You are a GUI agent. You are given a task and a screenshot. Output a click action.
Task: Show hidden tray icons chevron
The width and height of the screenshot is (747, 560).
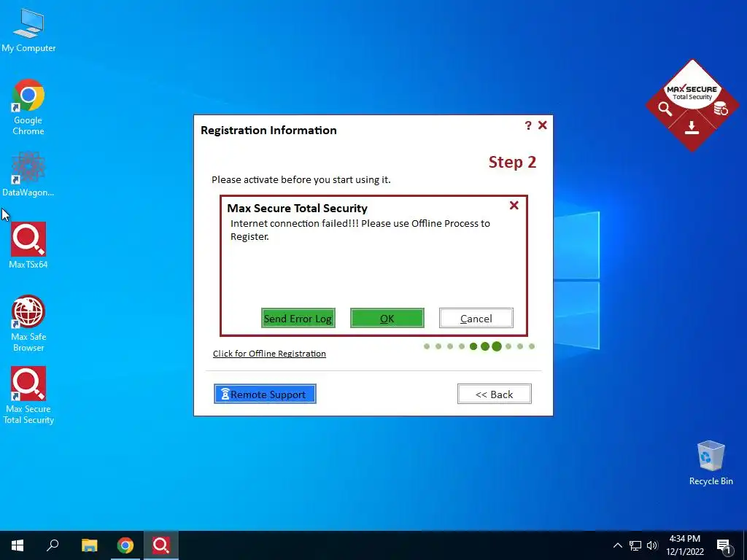click(x=617, y=545)
